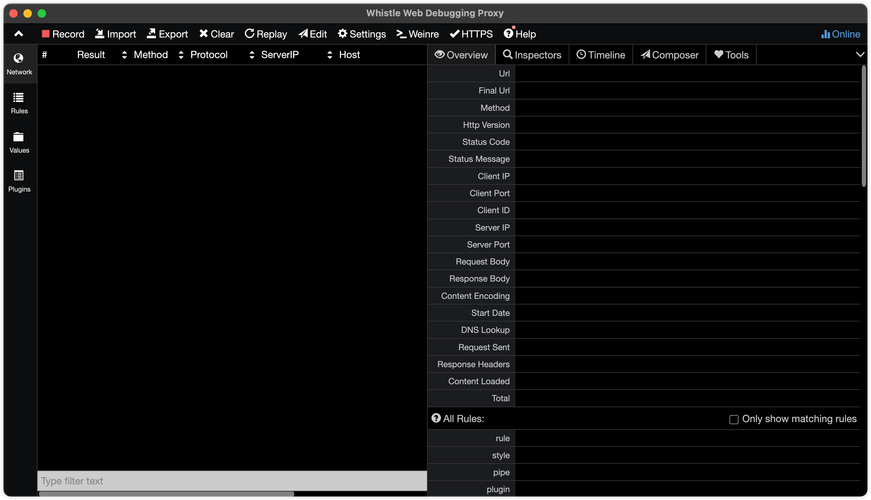The height and width of the screenshot is (500, 871).
Task: Click the horizontal scrollbar under request list
Action: pyautogui.click(x=166, y=493)
